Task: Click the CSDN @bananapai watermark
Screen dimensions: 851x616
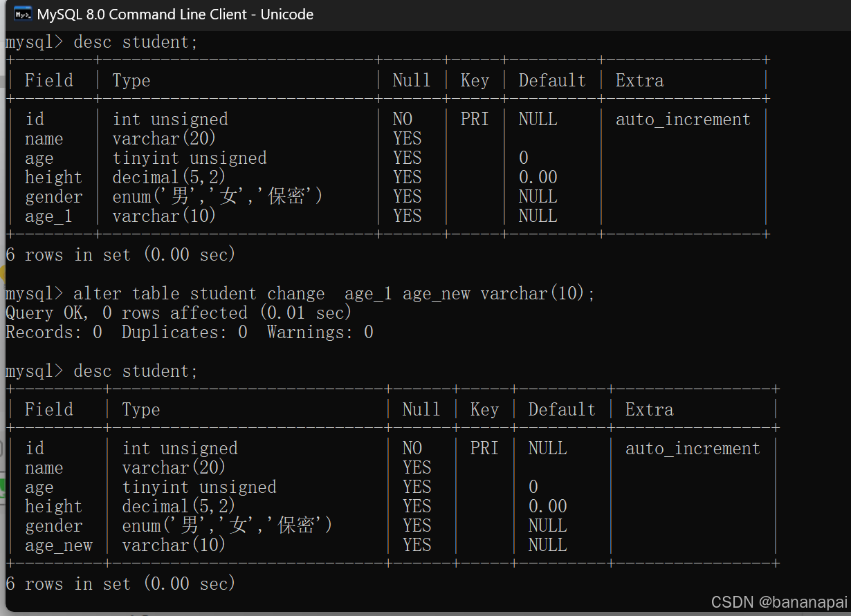Action: (778, 602)
